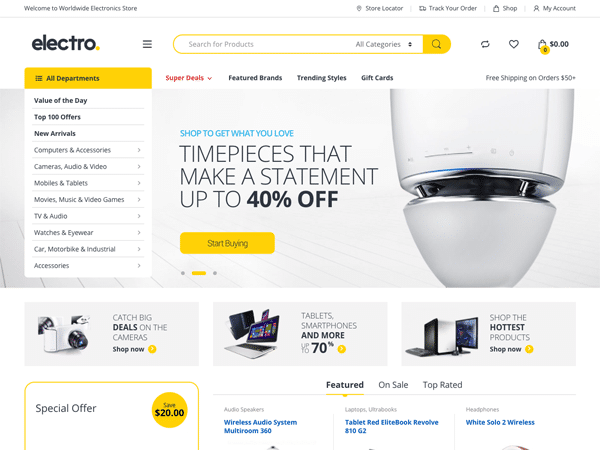Click the electro logo
Screen dimensions: 600x450
66,43
